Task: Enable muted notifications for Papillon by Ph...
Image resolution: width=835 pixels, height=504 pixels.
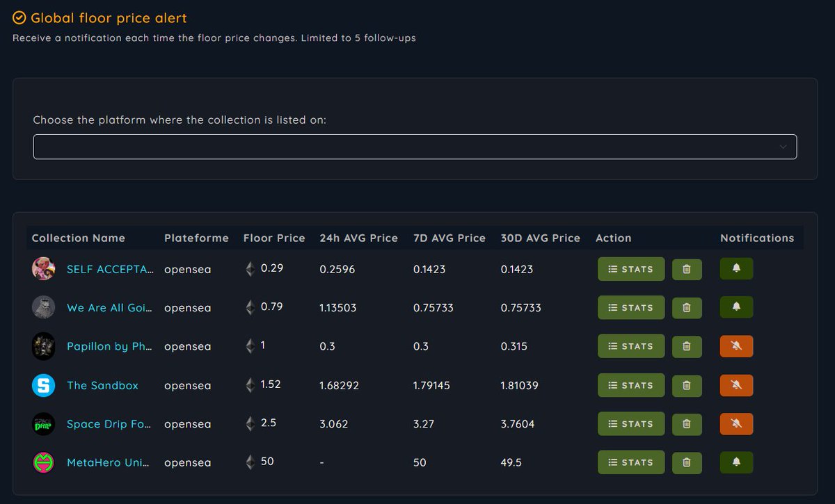Action: (737, 346)
